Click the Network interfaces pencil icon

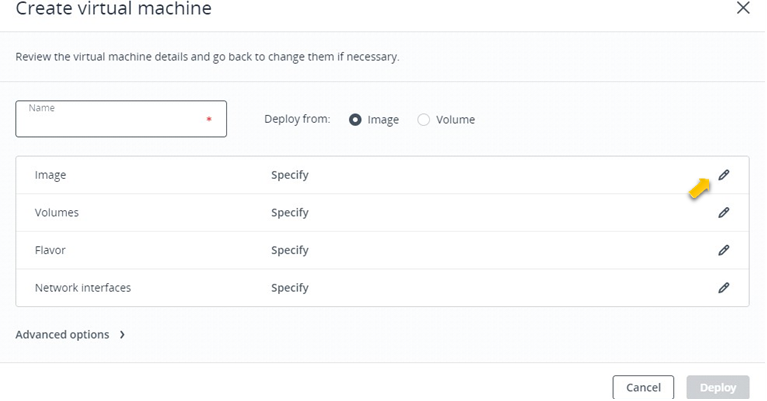pos(723,288)
